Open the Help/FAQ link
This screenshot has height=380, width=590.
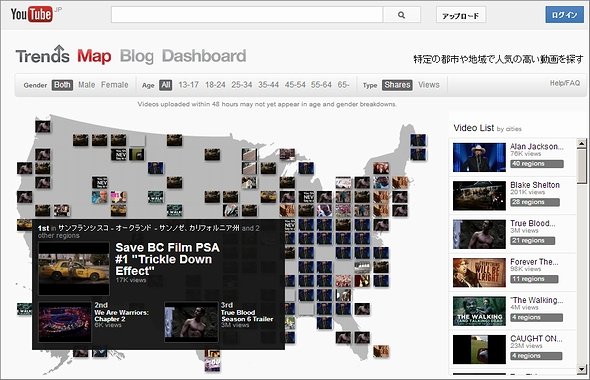[565, 83]
